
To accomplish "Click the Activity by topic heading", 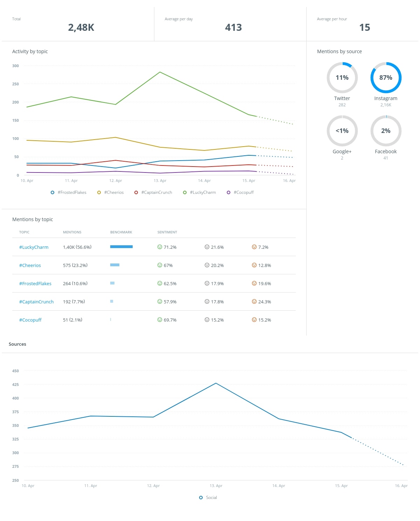I will click(x=30, y=51).
